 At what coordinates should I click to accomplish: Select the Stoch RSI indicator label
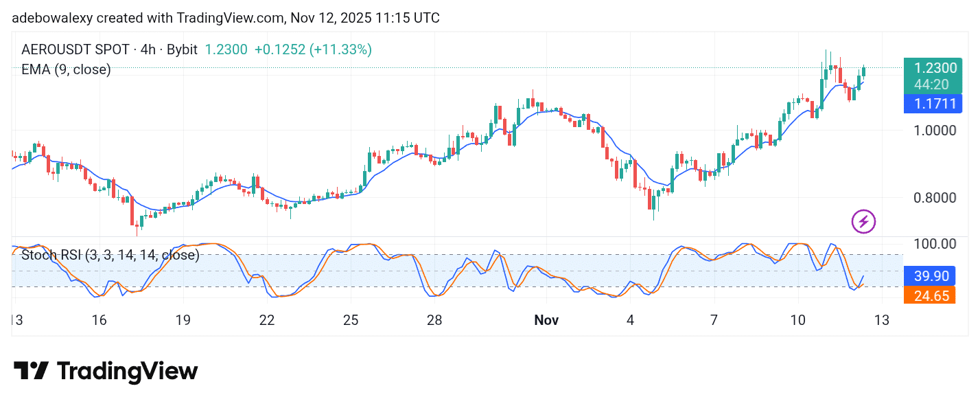(110, 256)
